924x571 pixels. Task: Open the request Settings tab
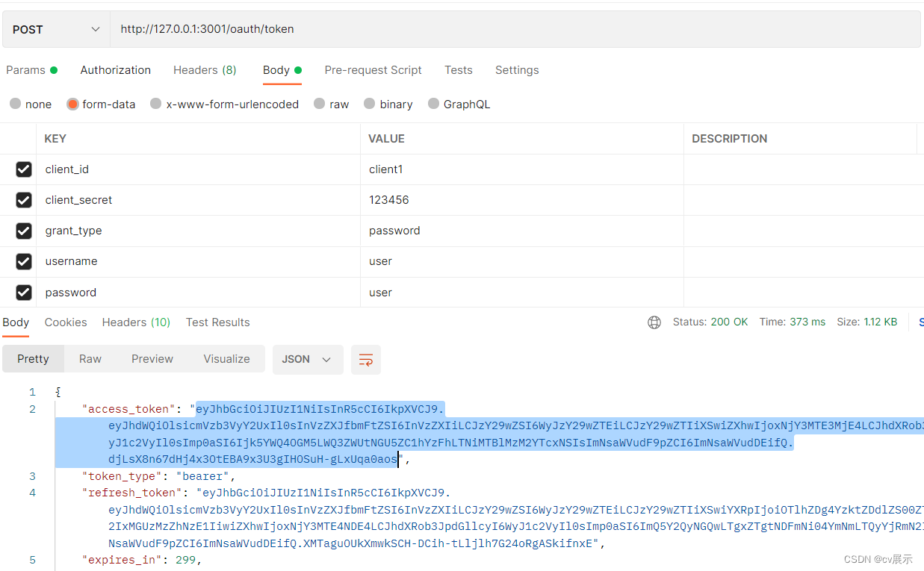pos(517,70)
